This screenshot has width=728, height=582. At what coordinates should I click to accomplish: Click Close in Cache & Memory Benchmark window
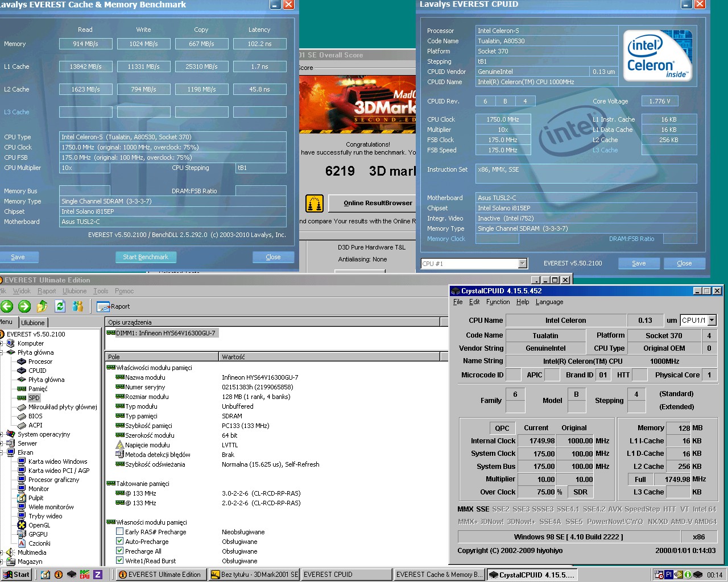273,257
